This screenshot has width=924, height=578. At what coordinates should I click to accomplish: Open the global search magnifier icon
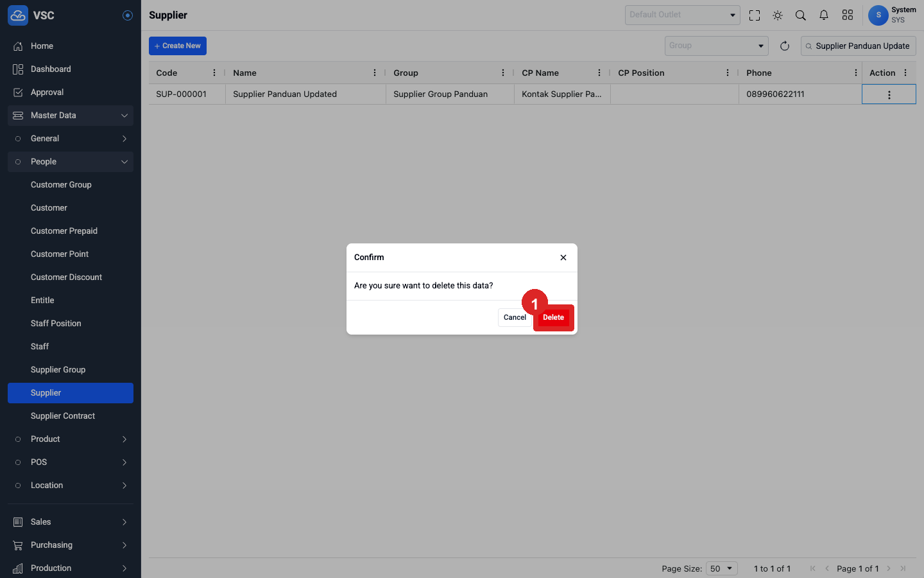[801, 15]
